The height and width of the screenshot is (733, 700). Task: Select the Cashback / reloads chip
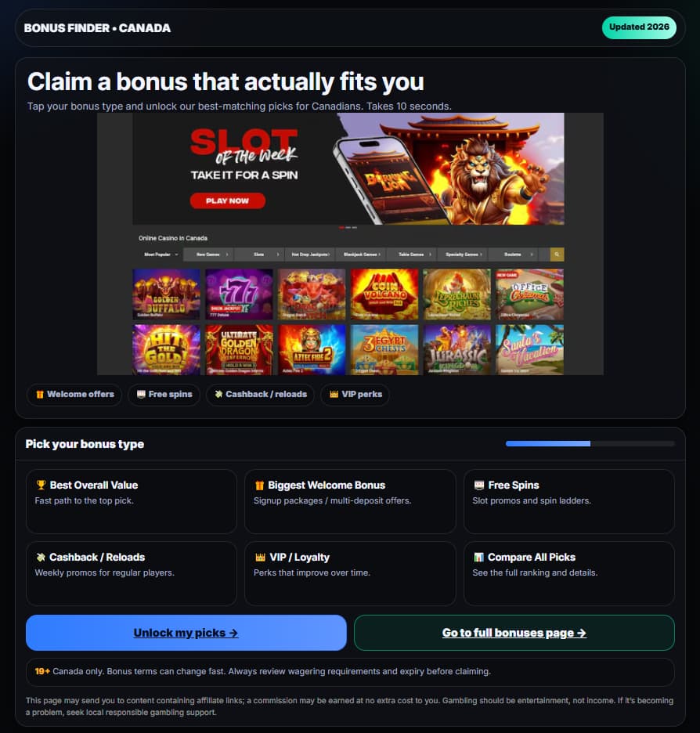point(260,395)
